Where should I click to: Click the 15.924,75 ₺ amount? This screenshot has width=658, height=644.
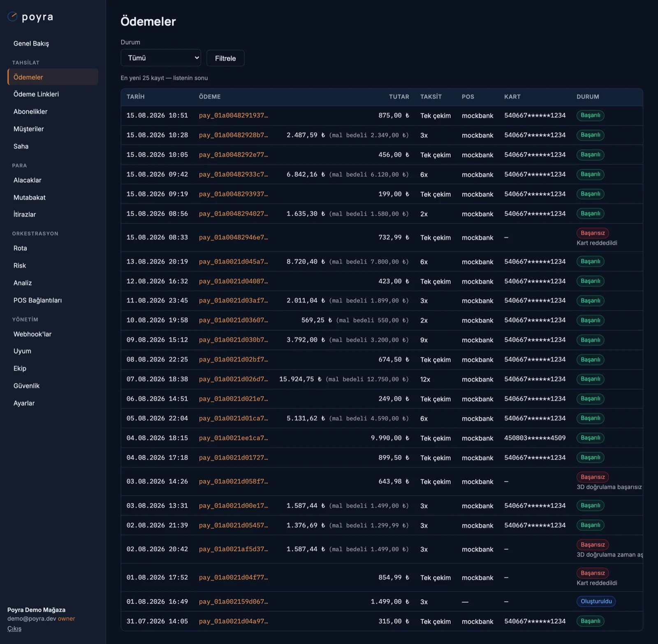(300, 379)
